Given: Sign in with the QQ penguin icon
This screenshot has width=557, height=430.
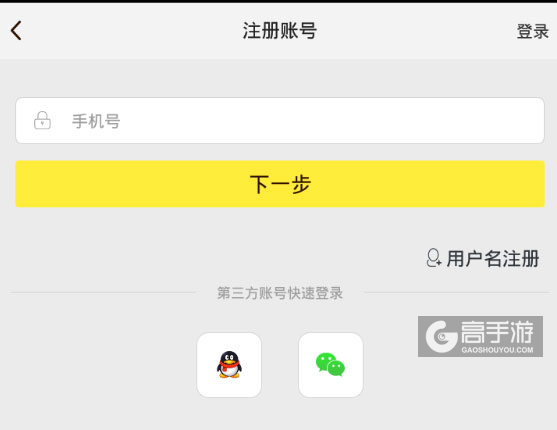Looking at the screenshot, I should pyautogui.click(x=229, y=365).
